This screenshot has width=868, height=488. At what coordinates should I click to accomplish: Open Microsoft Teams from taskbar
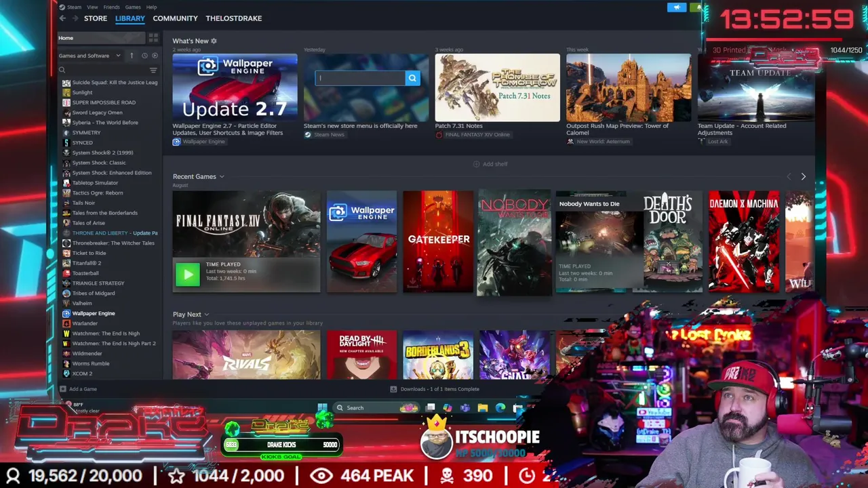point(465,408)
